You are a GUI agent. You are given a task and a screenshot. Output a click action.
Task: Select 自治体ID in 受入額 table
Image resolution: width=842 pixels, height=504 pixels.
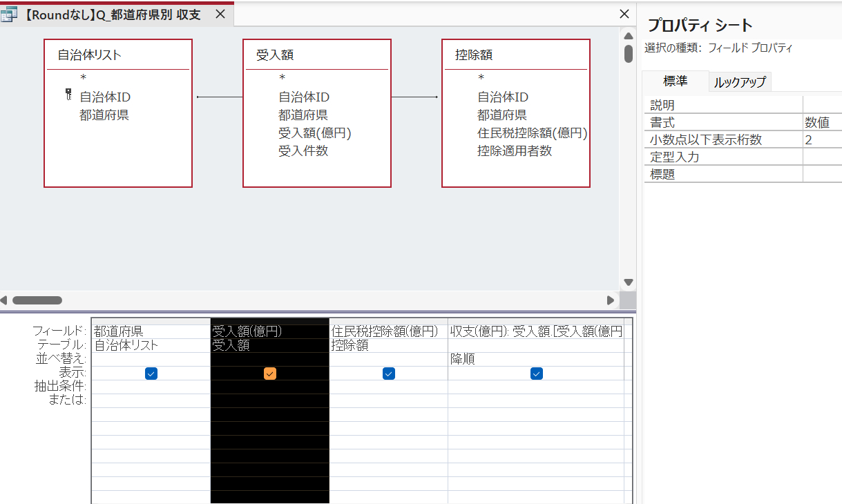304,97
